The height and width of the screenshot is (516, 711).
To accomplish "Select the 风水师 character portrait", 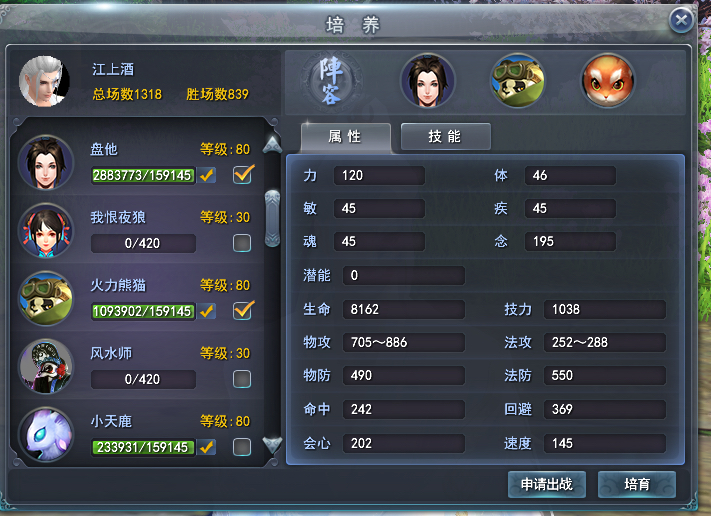I will click(x=45, y=366).
